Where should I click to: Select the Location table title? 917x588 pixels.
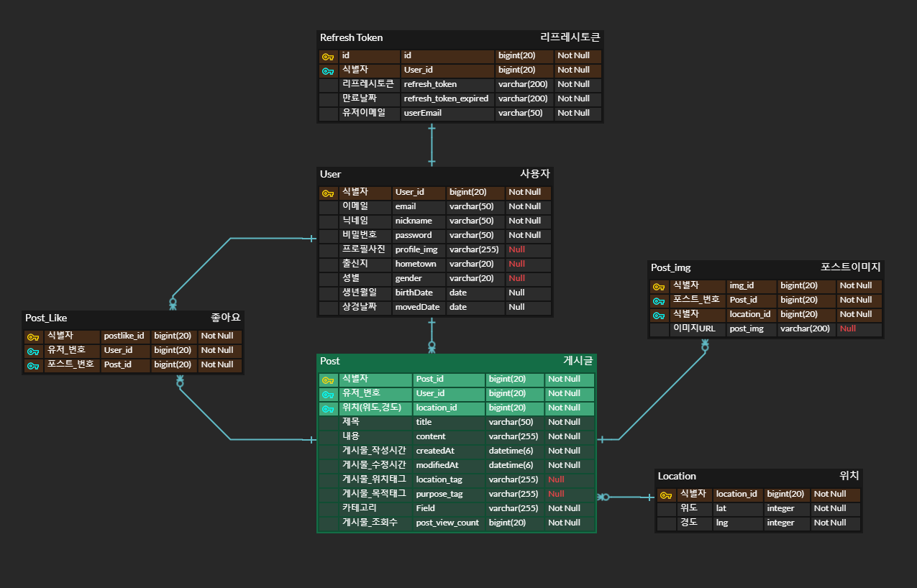tap(677, 476)
